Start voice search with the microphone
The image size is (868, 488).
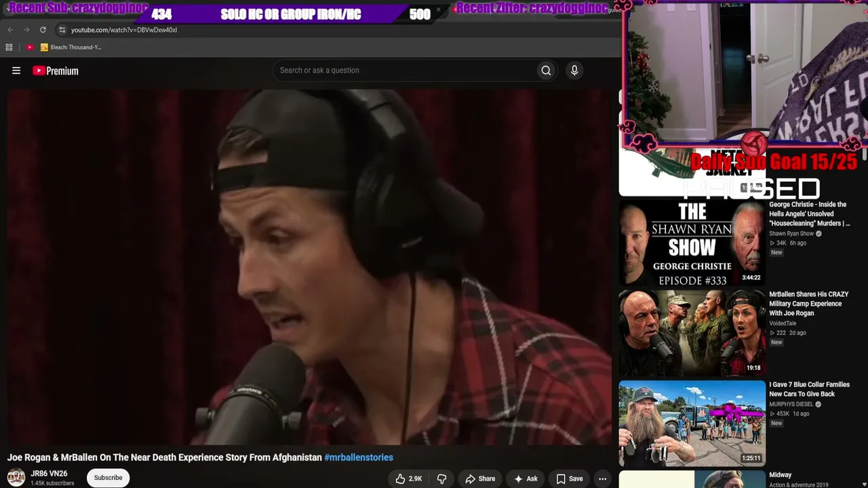click(x=574, y=70)
